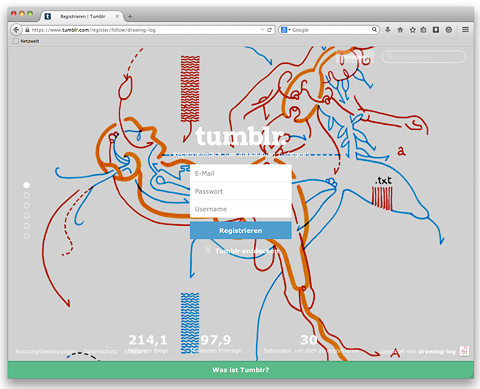Viewport: 480px width, 389px height.
Task: Open the drawing-log blog link
Action: point(437,351)
